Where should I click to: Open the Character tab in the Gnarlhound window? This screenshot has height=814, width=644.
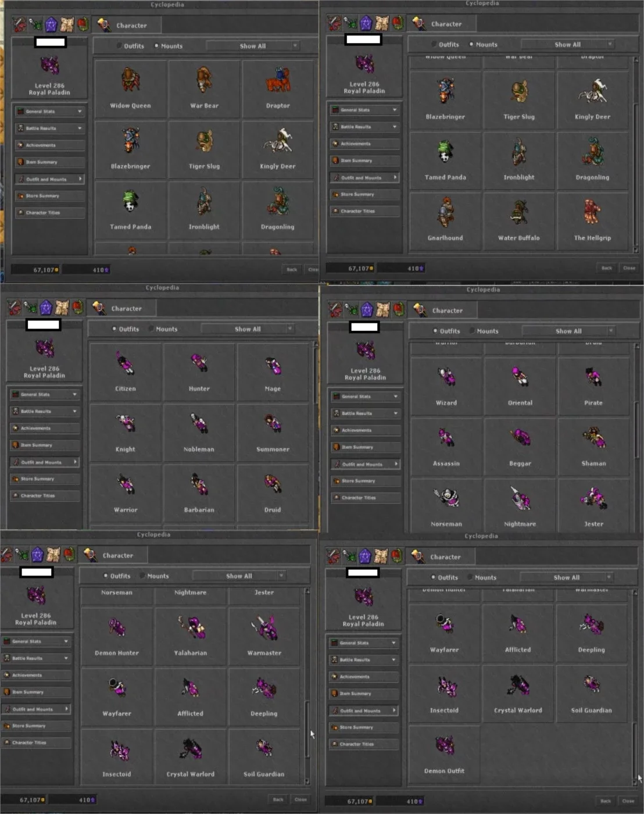[x=443, y=24]
